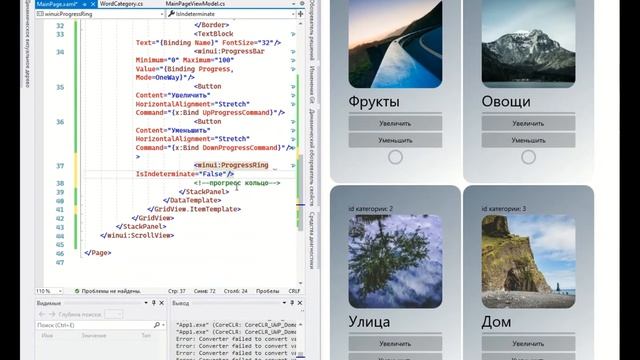Select the Дом cliff image thumbnail
The height and width of the screenshot is (360, 640).
pos(528,261)
